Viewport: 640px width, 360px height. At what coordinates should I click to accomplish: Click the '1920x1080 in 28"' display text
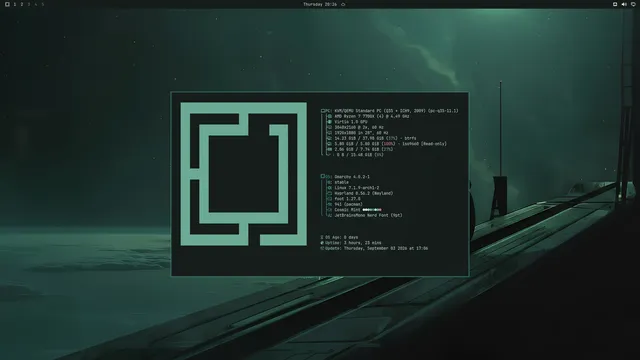coord(362,133)
